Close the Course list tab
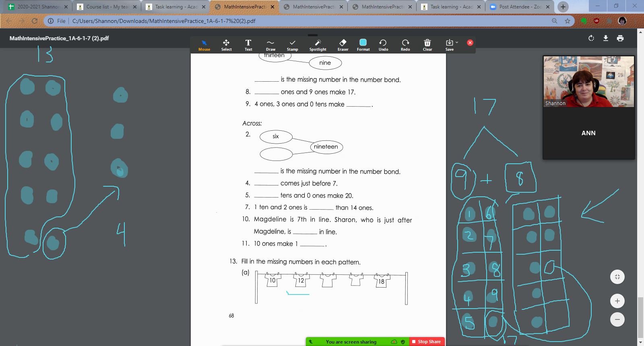 coord(135,7)
